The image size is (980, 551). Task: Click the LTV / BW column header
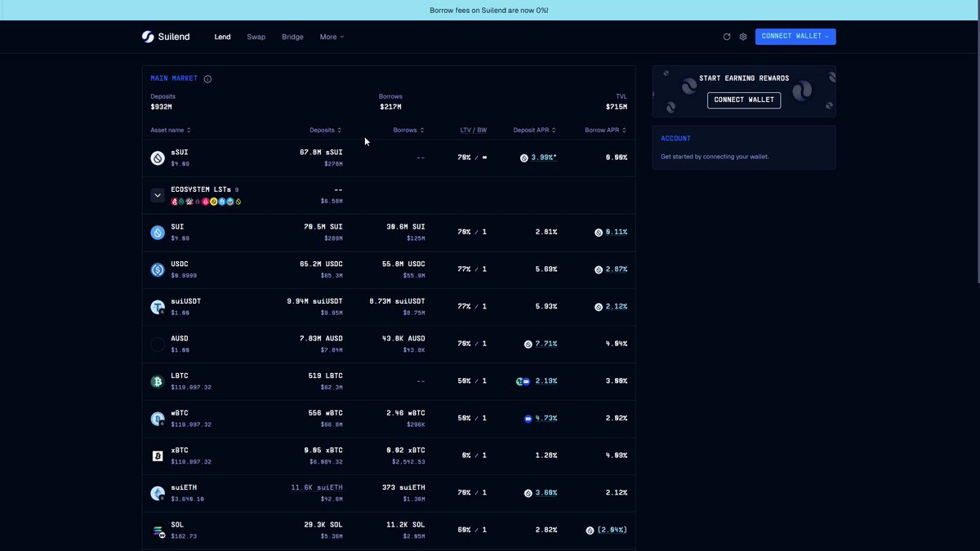(x=474, y=130)
